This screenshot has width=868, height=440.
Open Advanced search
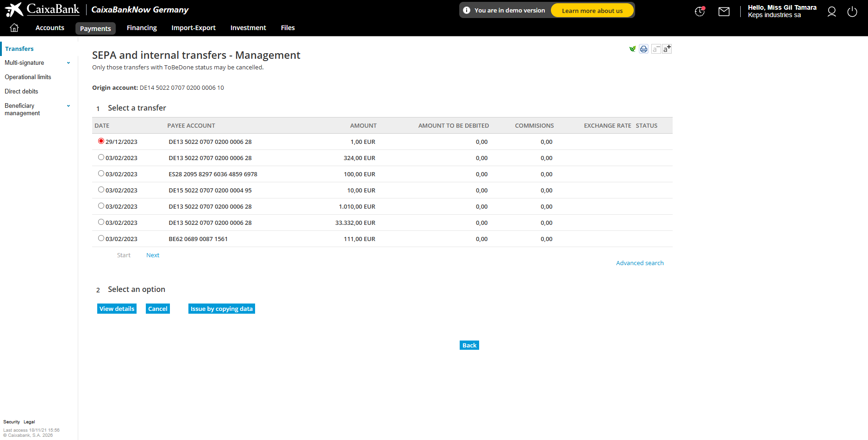point(640,263)
